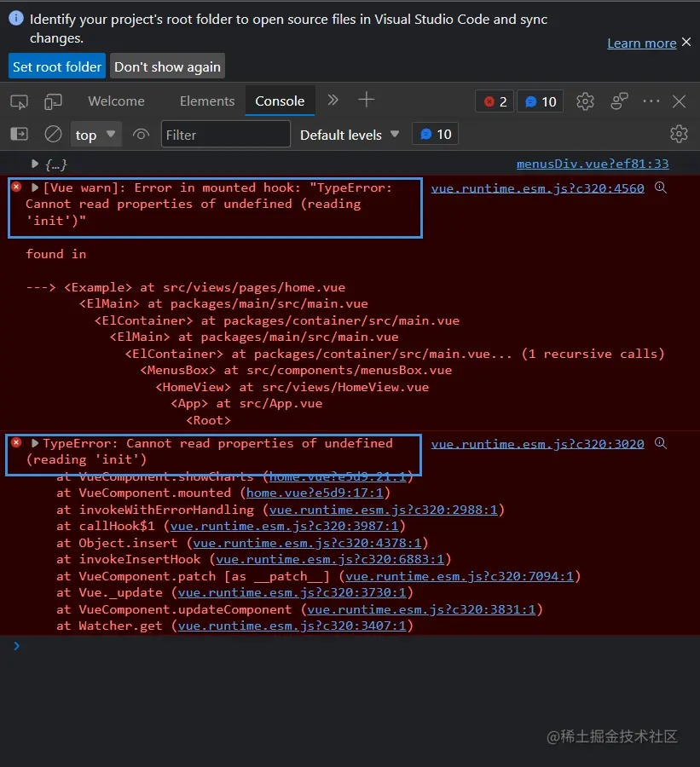Click the console Filter input field
Viewport: 700px width, 767px height.
[226, 134]
